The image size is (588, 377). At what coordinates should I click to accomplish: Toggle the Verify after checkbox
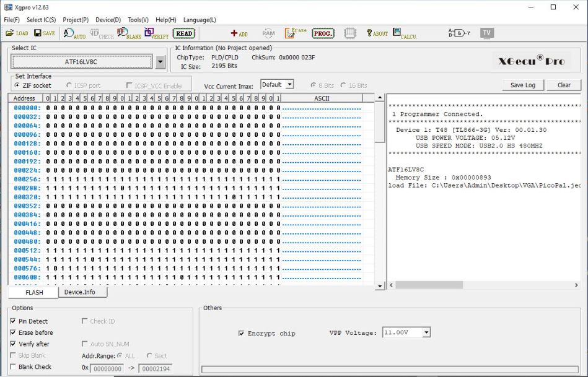click(13, 344)
